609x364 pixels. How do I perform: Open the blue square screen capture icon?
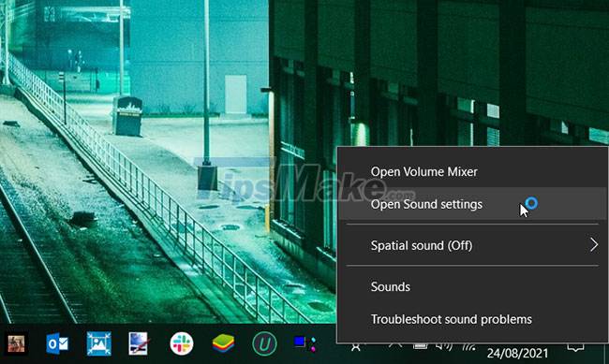pos(304,343)
